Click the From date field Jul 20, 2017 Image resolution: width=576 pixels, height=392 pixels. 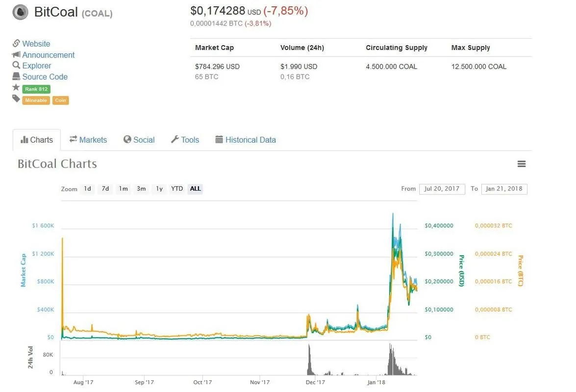pyautogui.click(x=442, y=189)
